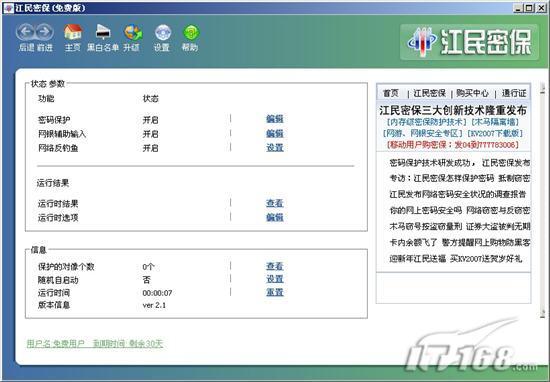
Task: Open the KV2007下载版 link
Action: point(495,133)
